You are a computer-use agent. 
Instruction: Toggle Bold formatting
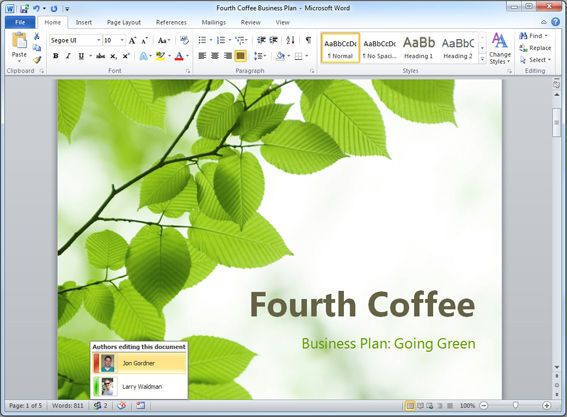click(x=56, y=56)
